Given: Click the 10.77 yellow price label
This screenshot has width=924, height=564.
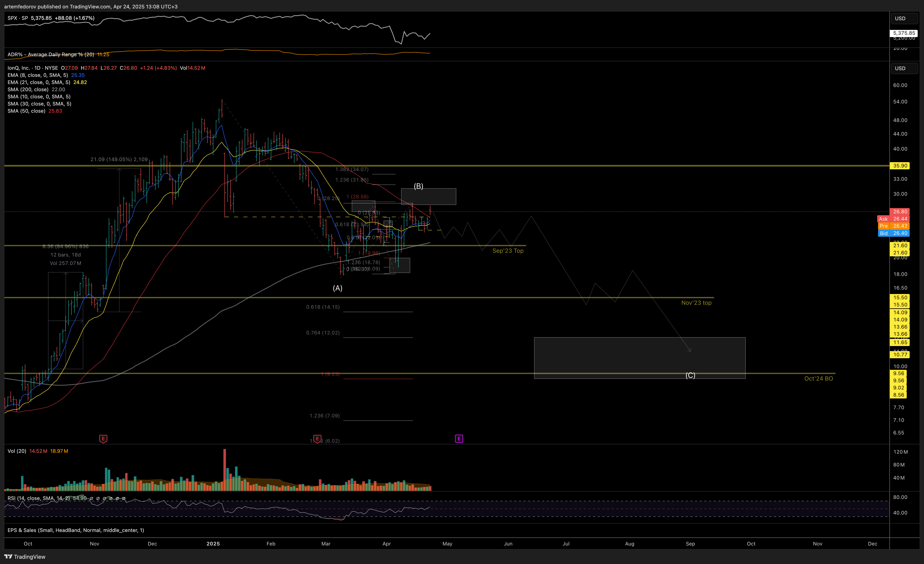Looking at the screenshot, I should (x=900, y=354).
